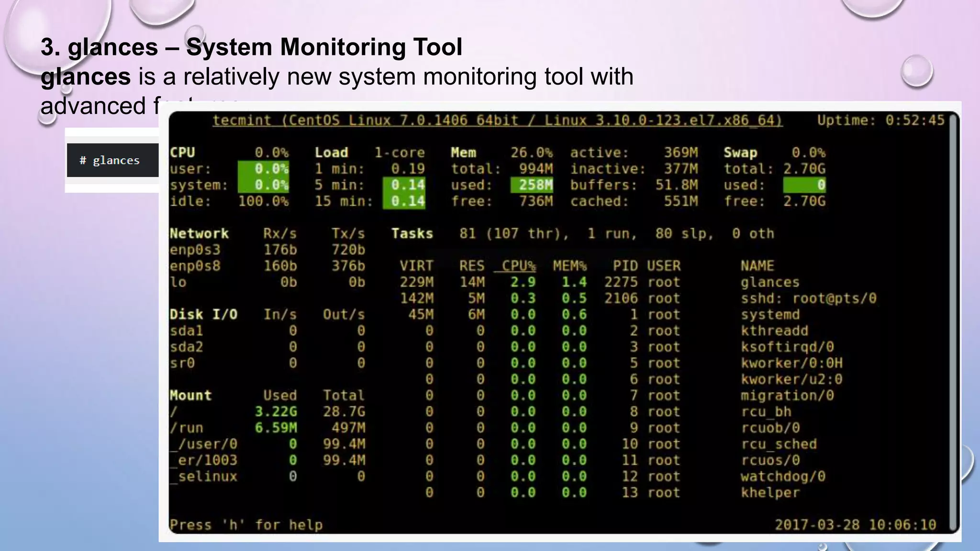Click the active 369M memory value
Image resolution: width=980 pixels, height=551 pixels.
click(x=680, y=153)
